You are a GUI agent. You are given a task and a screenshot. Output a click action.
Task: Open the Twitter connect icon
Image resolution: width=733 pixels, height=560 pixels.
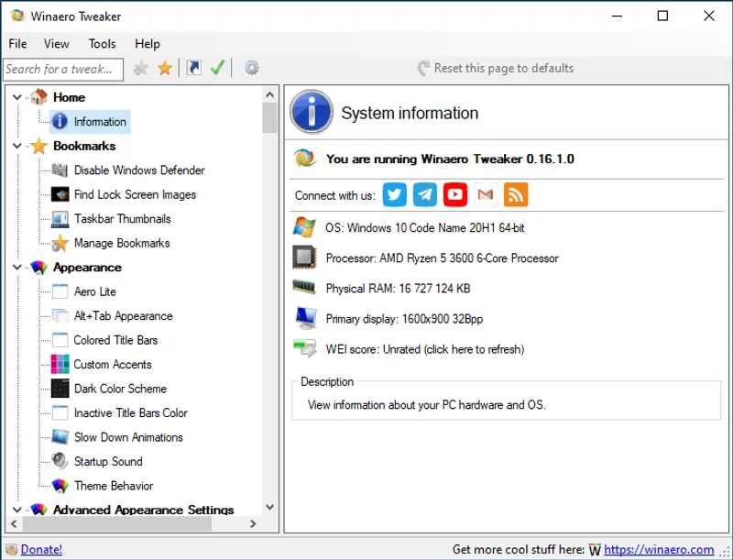click(x=394, y=194)
